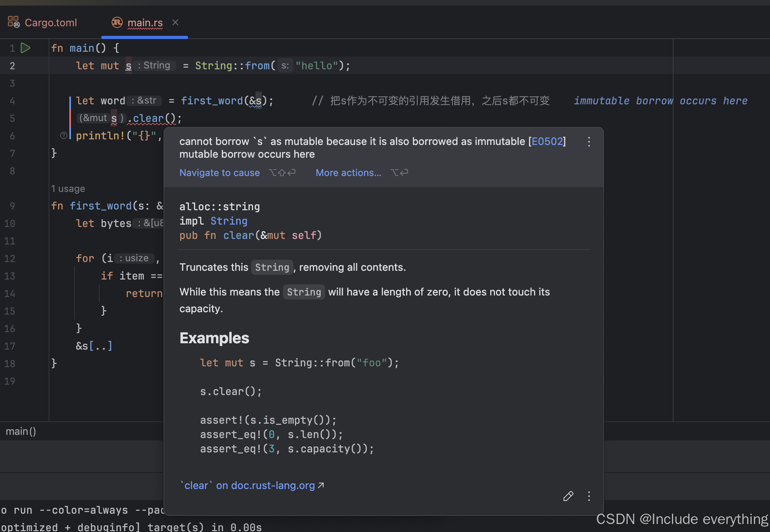The image size is (770, 532).
Task: Click main() breadcrumb in bottom bar
Action: pyautogui.click(x=21, y=431)
